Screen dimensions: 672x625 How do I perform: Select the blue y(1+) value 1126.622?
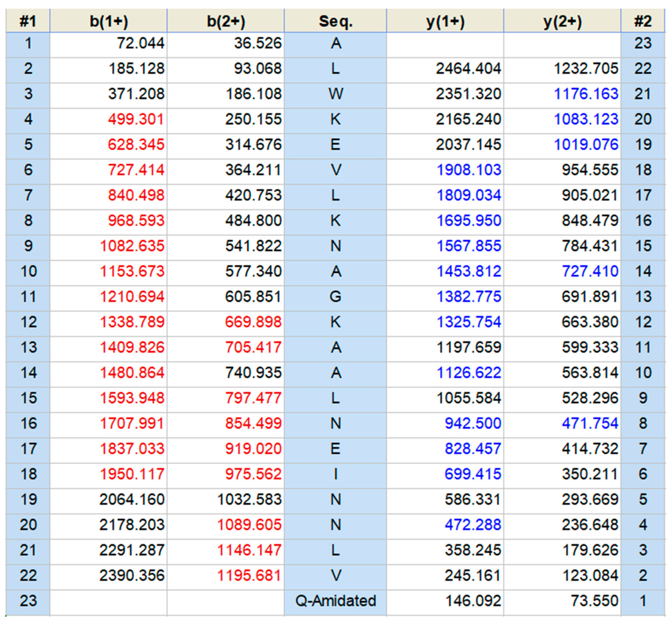click(469, 373)
